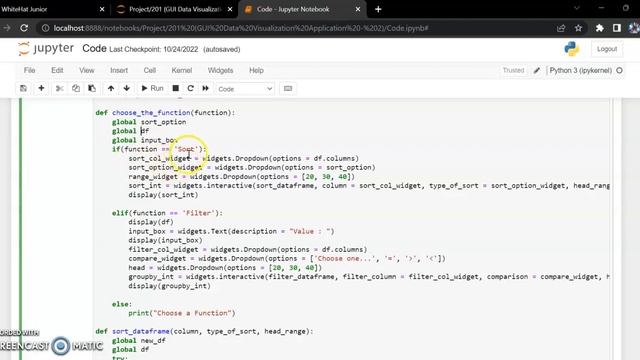Open the File menu
Image resolution: width=640 pixels, height=360 pixels.
(29, 70)
